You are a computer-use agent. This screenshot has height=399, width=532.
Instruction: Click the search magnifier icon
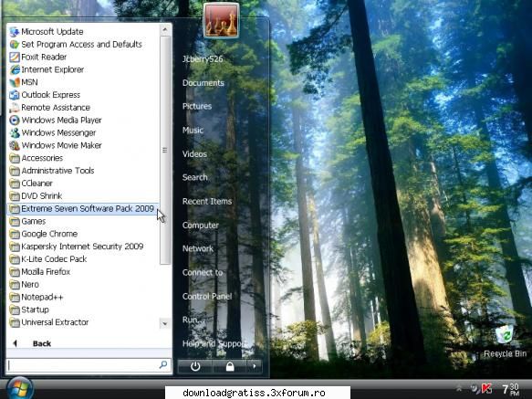click(163, 364)
